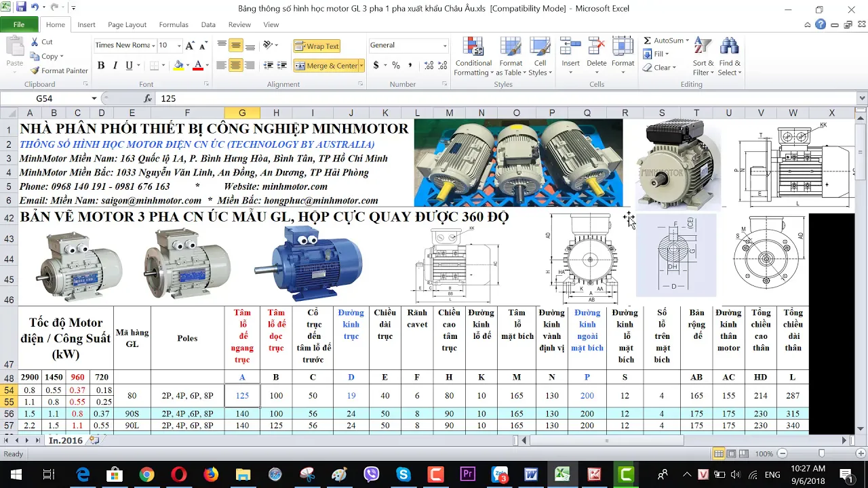Open the Clear dropdown in Editing
The width and height of the screenshot is (868, 488).
point(658,68)
